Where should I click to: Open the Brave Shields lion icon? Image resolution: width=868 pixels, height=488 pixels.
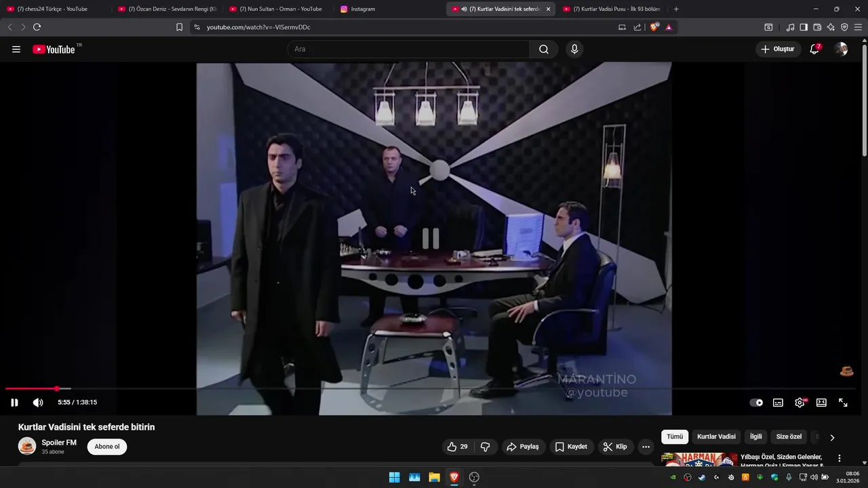pyautogui.click(x=654, y=27)
